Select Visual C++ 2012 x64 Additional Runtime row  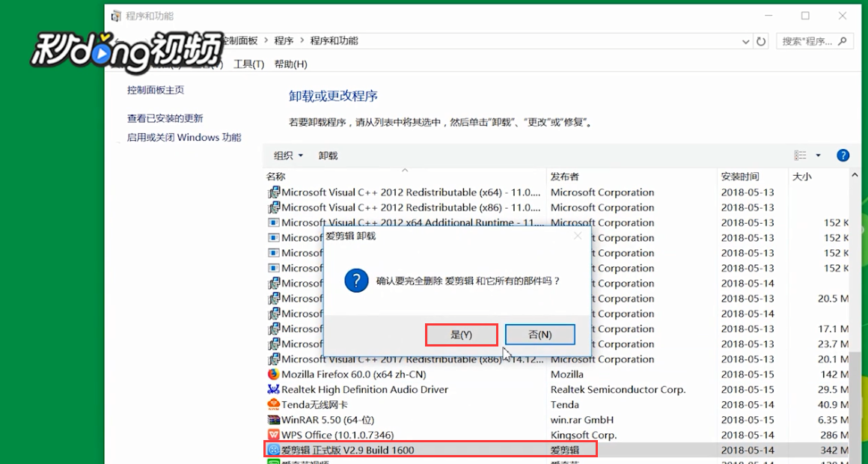point(557,222)
